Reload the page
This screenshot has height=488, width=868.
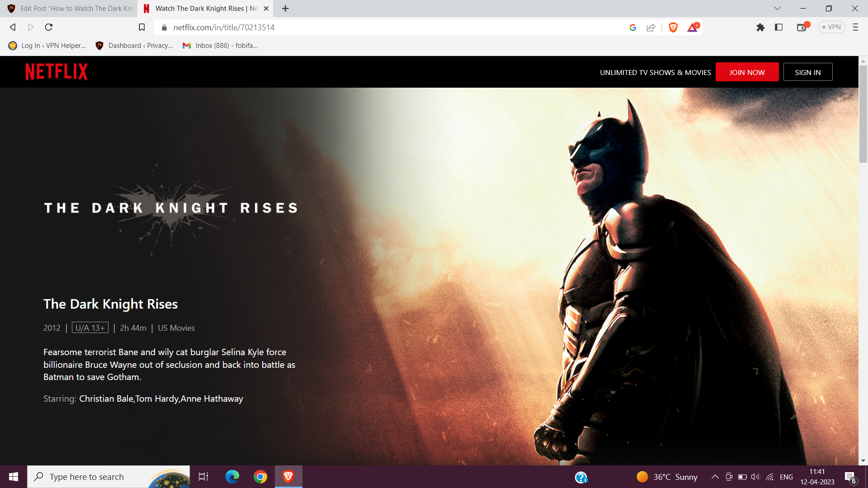tap(49, 27)
